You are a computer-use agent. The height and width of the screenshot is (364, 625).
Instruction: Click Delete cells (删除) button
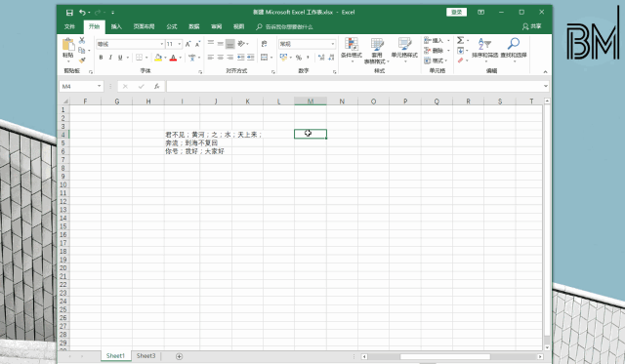click(x=437, y=50)
